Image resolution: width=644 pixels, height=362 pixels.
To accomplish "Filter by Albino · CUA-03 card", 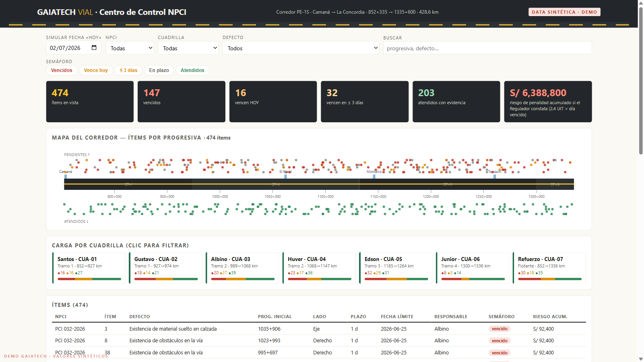I will (242, 268).
